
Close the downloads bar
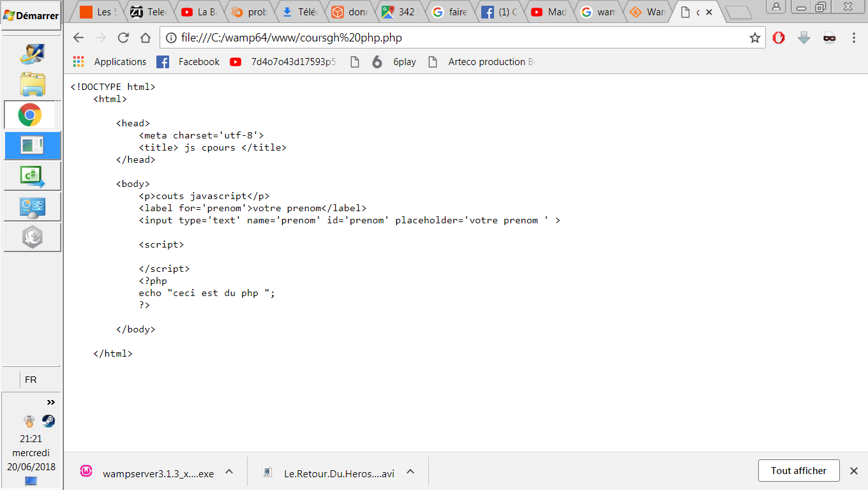click(854, 471)
